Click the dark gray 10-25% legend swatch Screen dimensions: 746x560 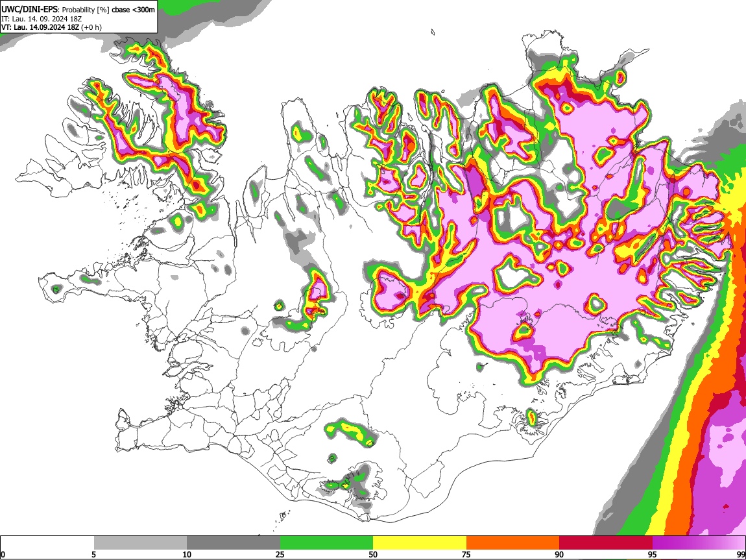point(234,543)
